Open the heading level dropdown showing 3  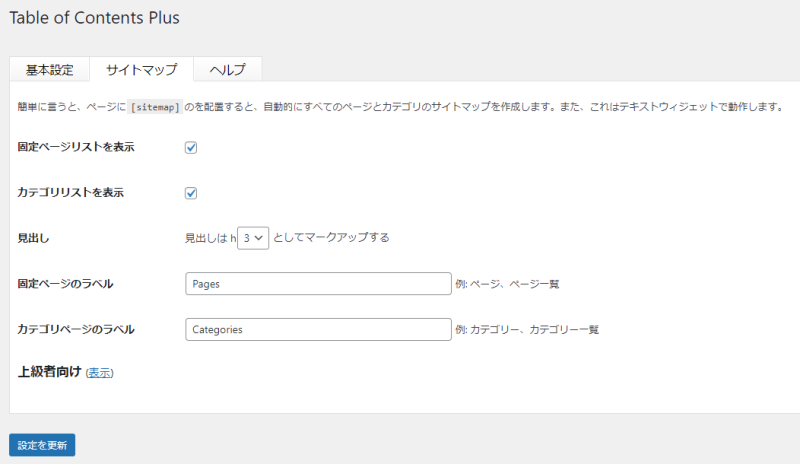pos(253,238)
